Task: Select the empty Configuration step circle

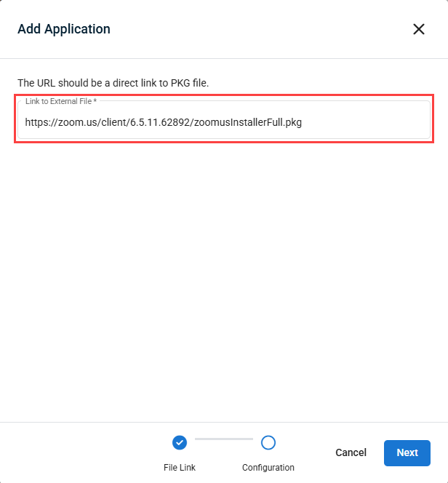Action: (268, 443)
